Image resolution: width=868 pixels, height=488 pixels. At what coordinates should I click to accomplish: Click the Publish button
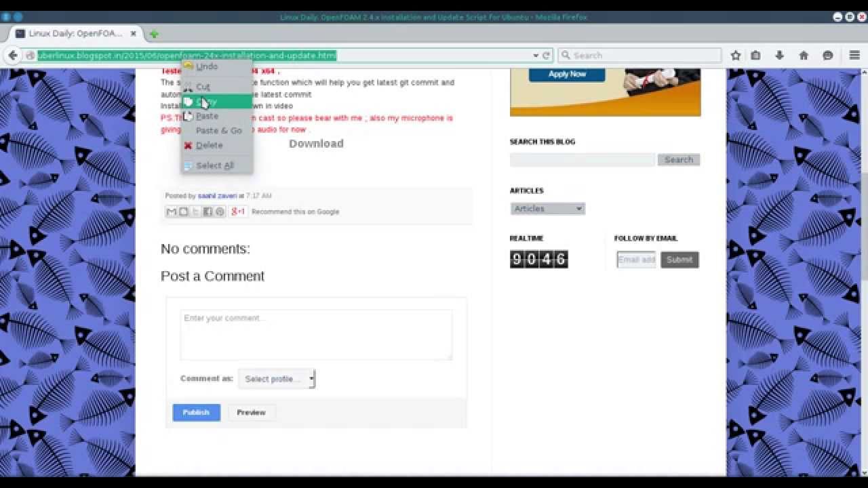click(196, 412)
